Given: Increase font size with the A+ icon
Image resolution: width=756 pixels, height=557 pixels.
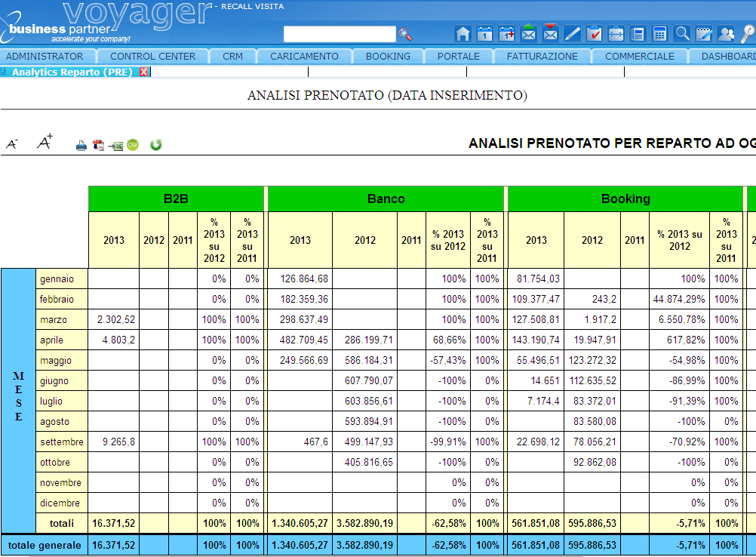Looking at the screenshot, I should point(45,142).
